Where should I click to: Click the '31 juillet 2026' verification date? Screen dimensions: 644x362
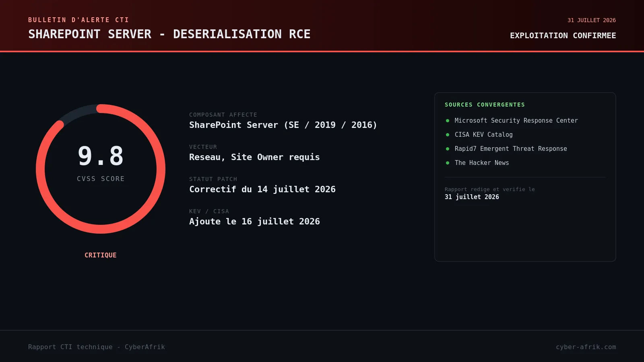pos(472,197)
